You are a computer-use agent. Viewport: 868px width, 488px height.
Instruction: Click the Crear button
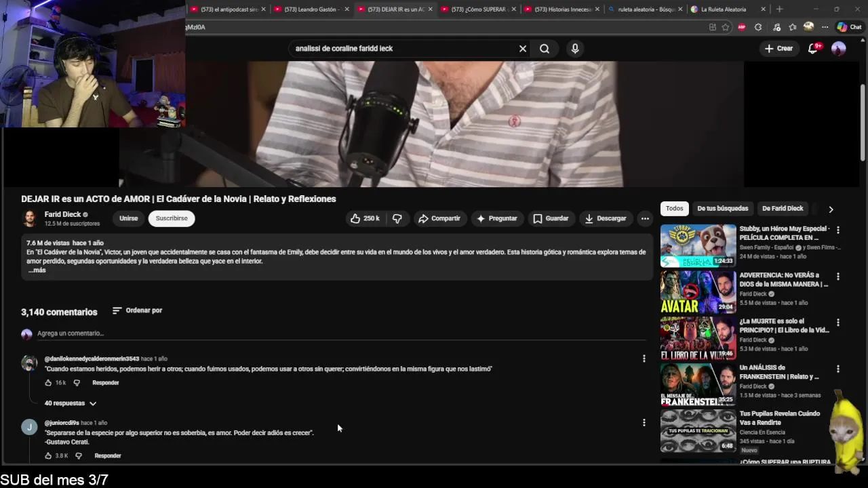(x=778, y=49)
